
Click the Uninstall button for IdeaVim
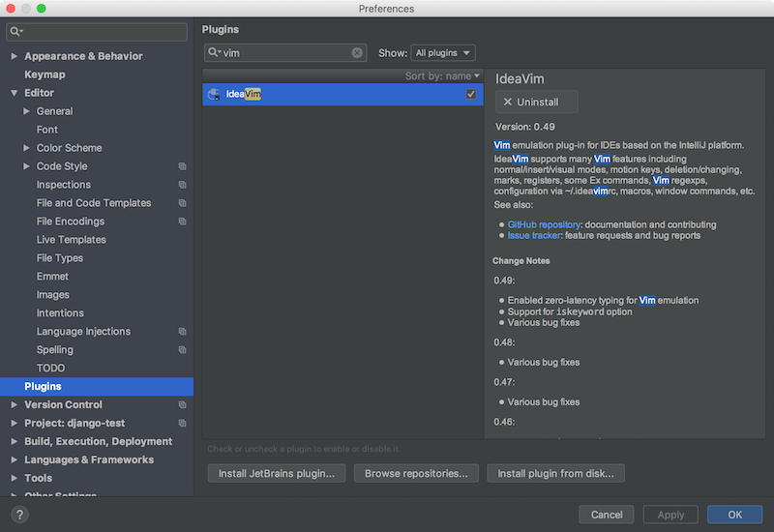pyautogui.click(x=537, y=103)
